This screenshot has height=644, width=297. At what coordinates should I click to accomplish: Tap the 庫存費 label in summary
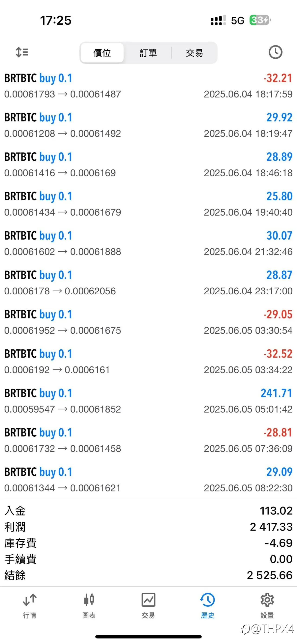tap(20, 543)
